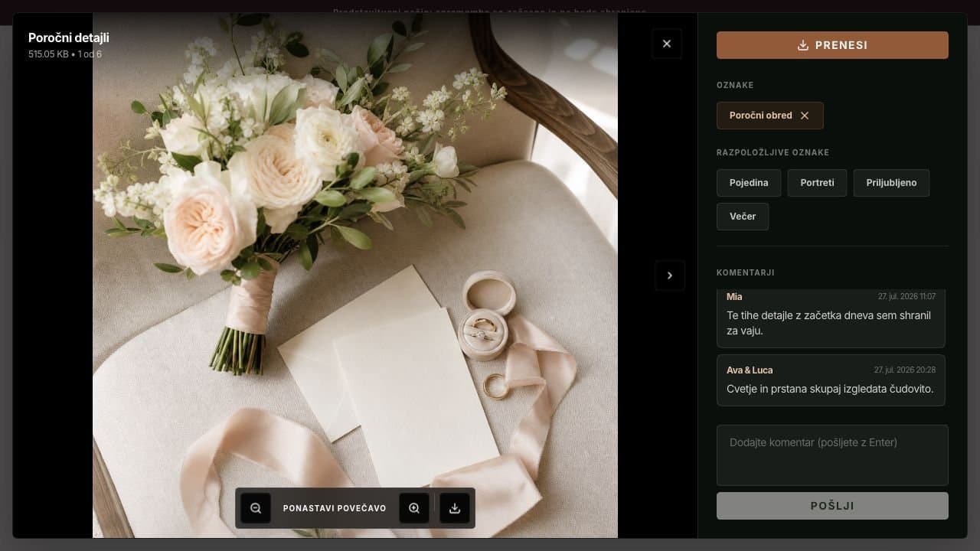Image resolution: width=980 pixels, height=551 pixels.
Task: Click the Poročni detajli photo title
Action: click(69, 37)
